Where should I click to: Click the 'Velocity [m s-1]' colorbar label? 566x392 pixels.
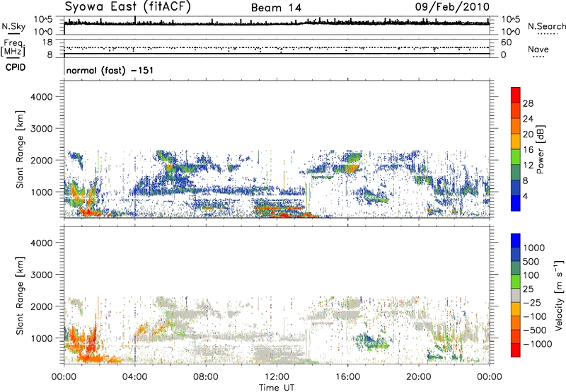point(559,295)
